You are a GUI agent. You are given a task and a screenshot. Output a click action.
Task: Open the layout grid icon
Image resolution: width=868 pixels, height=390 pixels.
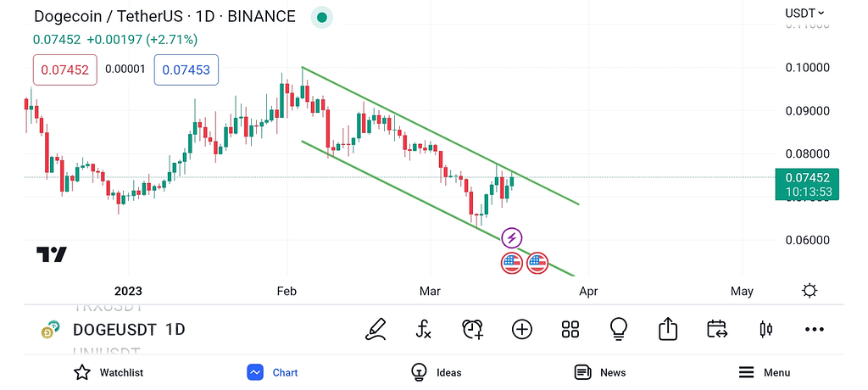(570, 329)
